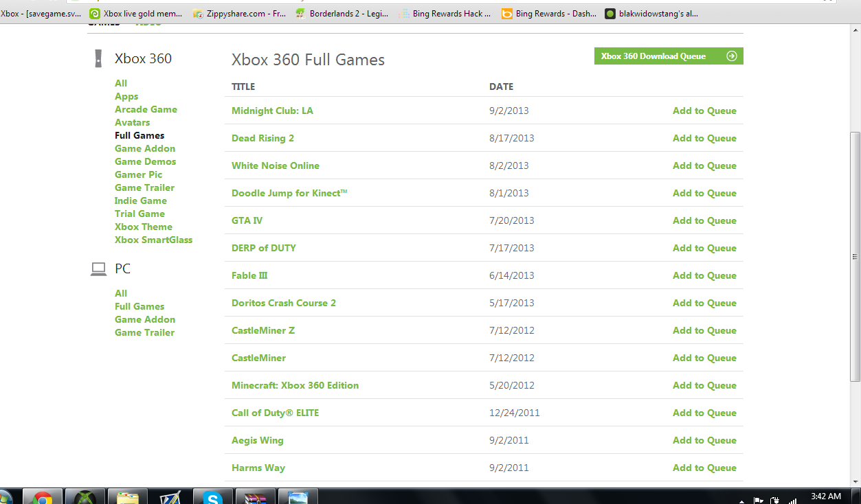This screenshot has height=504, width=861.
Task: Select the Xbox Theme category
Action: click(x=144, y=227)
